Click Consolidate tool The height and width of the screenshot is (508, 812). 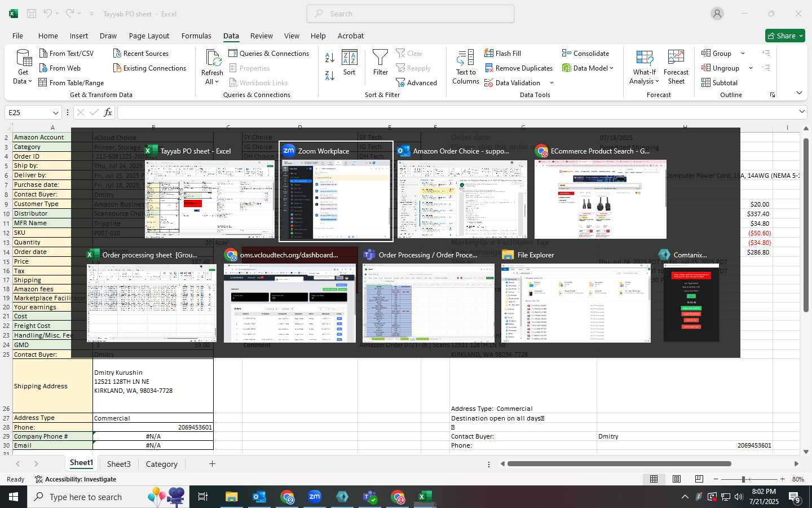[585, 53]
